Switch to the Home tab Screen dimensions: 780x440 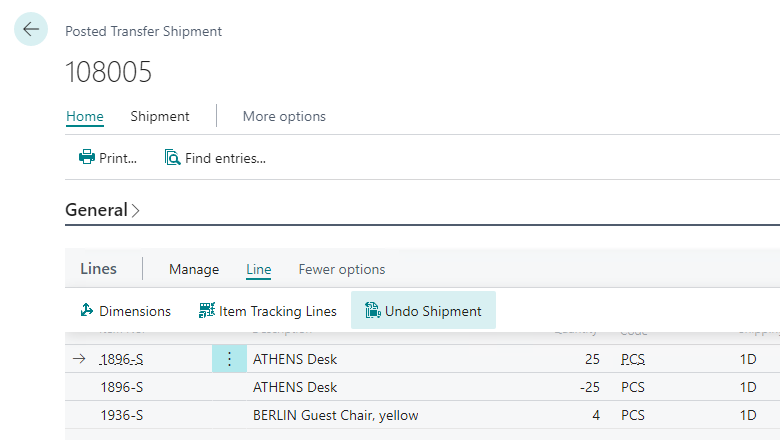(85, 116)
